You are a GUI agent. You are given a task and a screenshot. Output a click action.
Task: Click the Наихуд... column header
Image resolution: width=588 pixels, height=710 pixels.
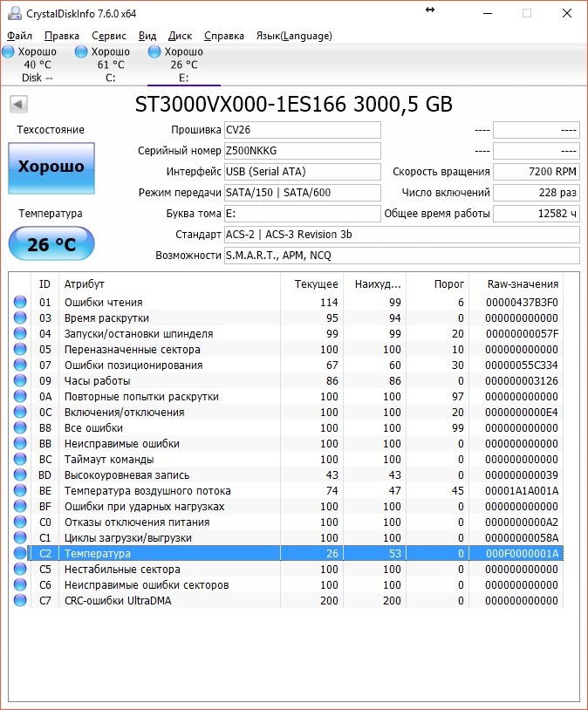point(375,283)
